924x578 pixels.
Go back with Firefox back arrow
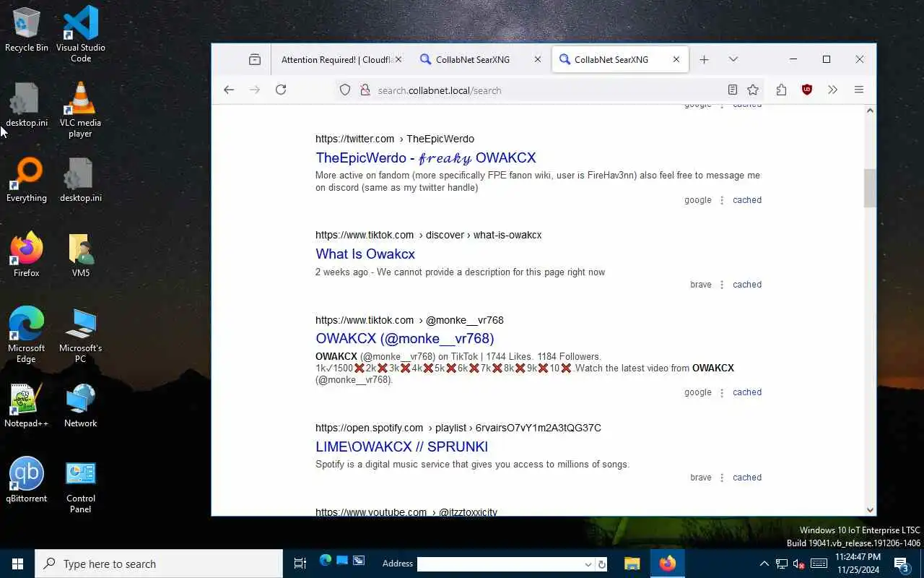click(229, 90)
